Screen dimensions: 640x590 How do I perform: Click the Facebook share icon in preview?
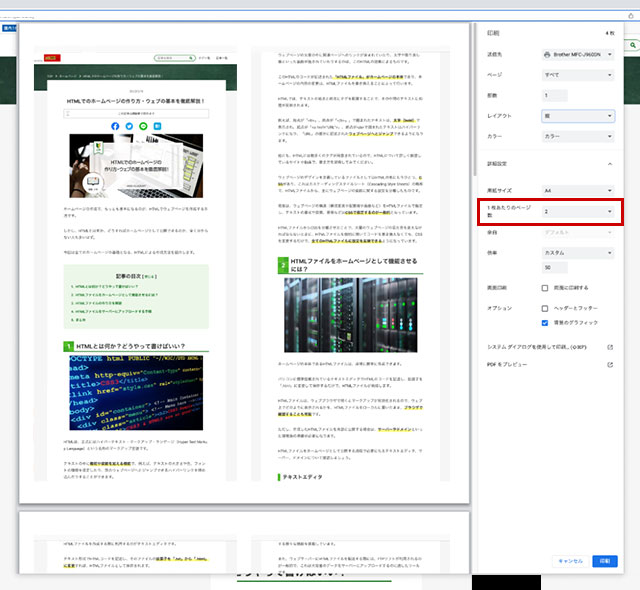(x=115, y=126)
